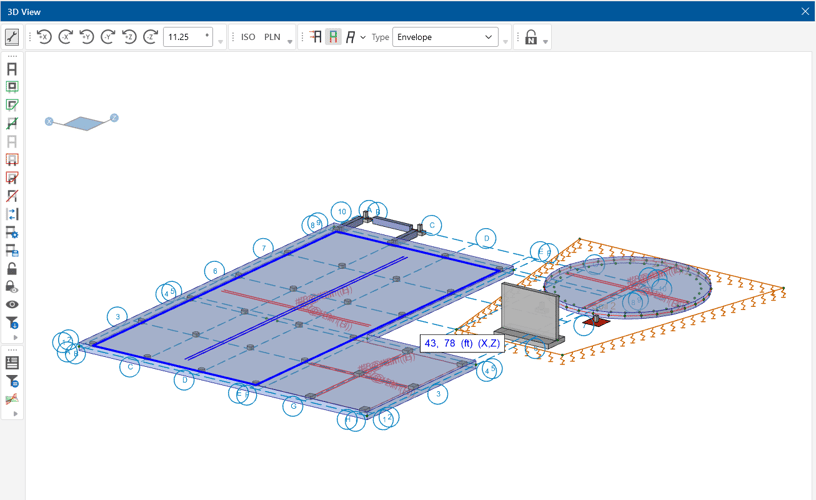This screenshot has width=816, height=500.
Task: Click the settings wrench icon in toolbar
Action: point(12,37)
